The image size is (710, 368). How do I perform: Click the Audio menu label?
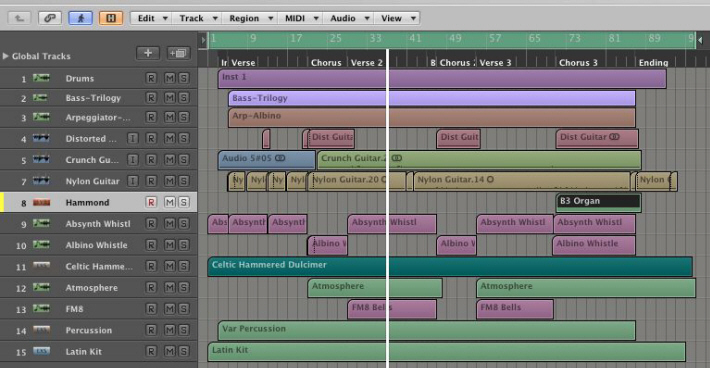343,19
